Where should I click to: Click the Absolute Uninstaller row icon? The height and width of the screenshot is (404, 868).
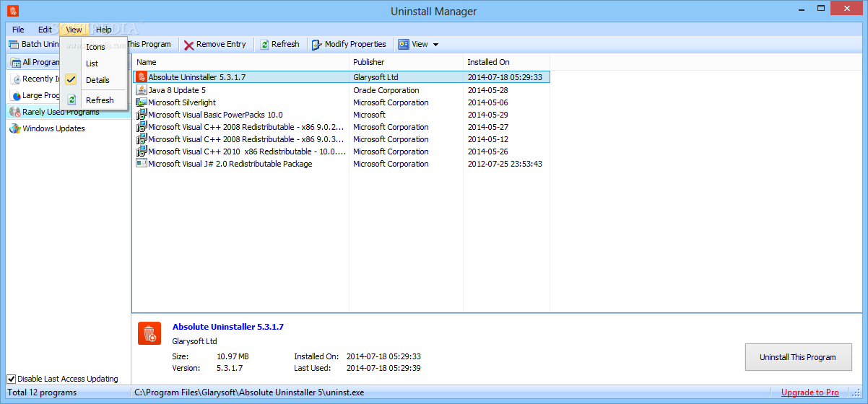point(142,76)
